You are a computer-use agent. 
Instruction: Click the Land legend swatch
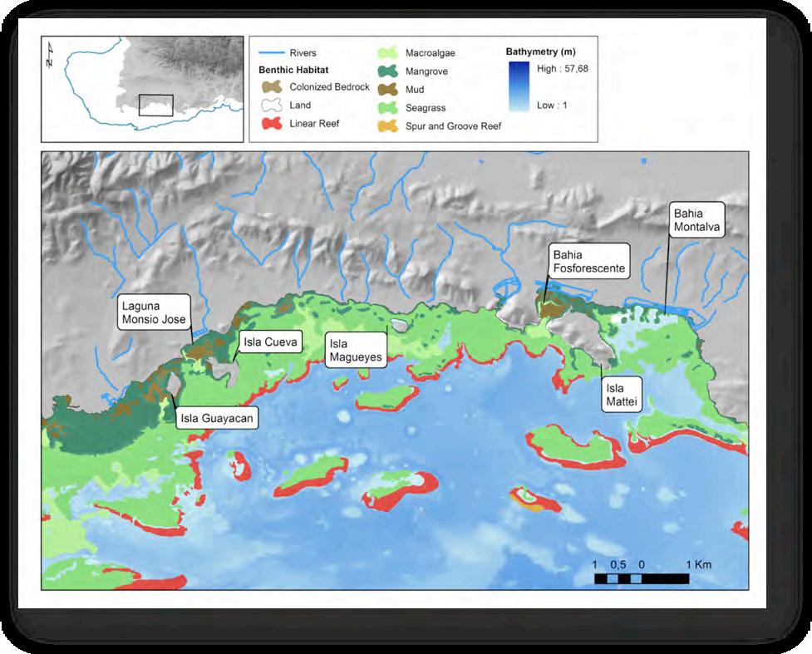(x=271, y=105)
